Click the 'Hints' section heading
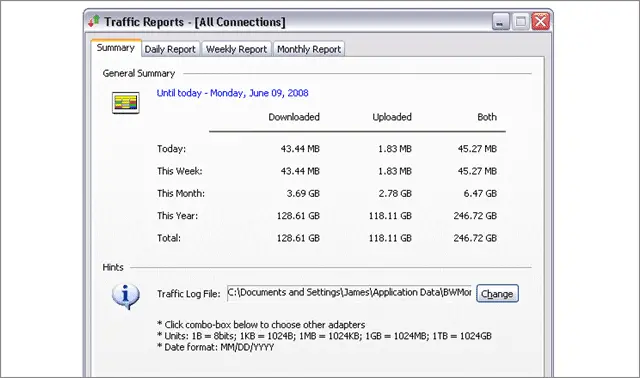 [x=113, y=267]
